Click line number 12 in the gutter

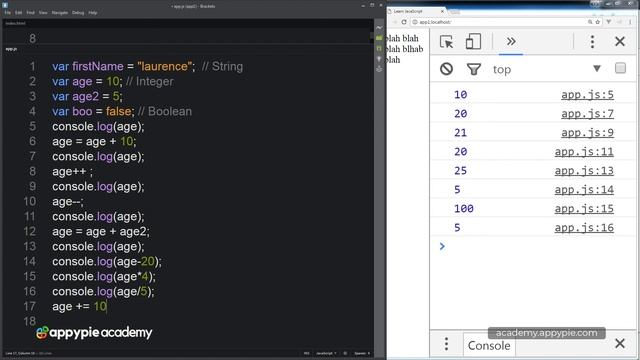point(30,231)
